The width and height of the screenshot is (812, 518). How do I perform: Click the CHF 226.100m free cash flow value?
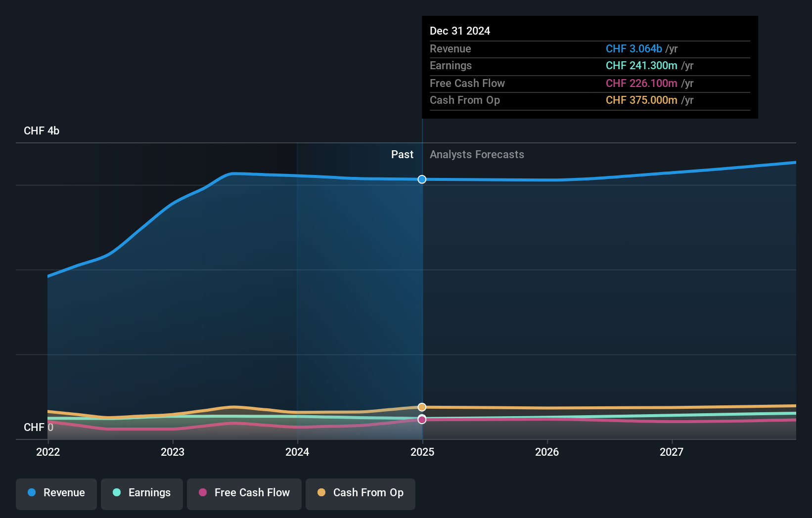[641, 83]
